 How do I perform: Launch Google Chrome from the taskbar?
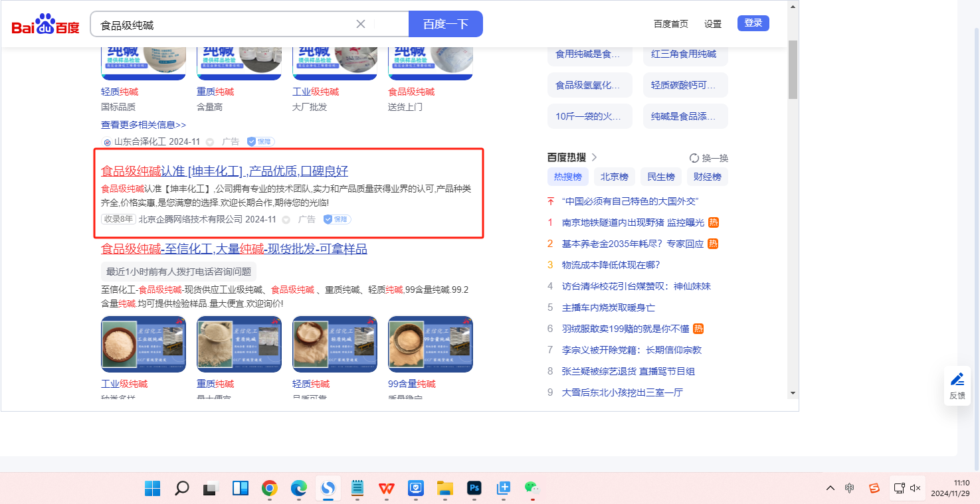tap(269, 489)
